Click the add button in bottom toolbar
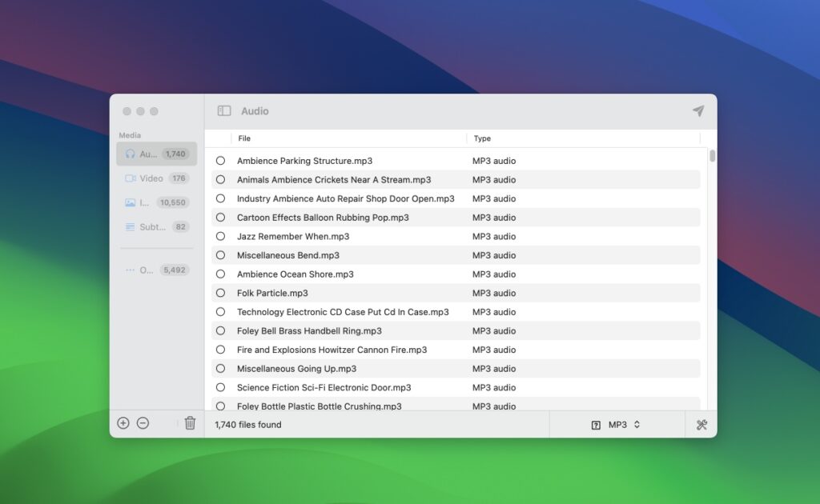 (124, 422)
